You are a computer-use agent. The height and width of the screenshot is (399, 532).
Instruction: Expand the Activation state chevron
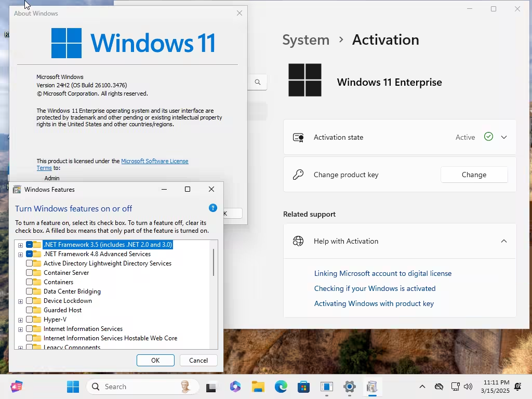coord(504,137)
